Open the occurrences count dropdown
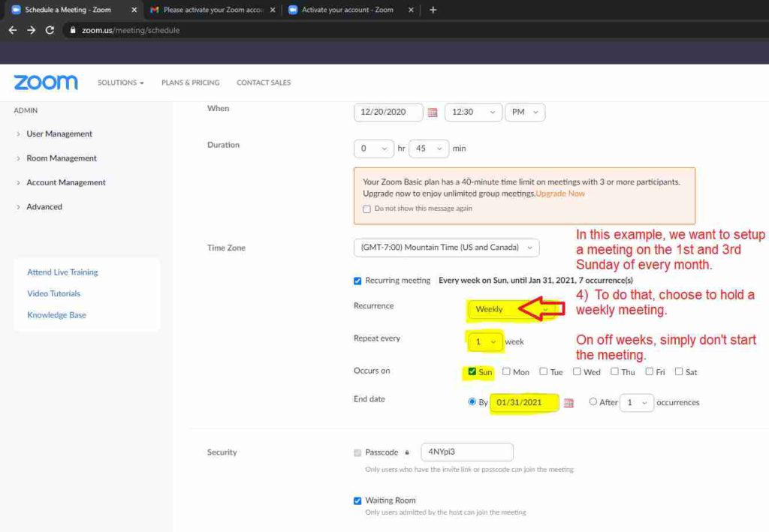The height and width of the screenshot is (532, 769). (x=637, y=403)
